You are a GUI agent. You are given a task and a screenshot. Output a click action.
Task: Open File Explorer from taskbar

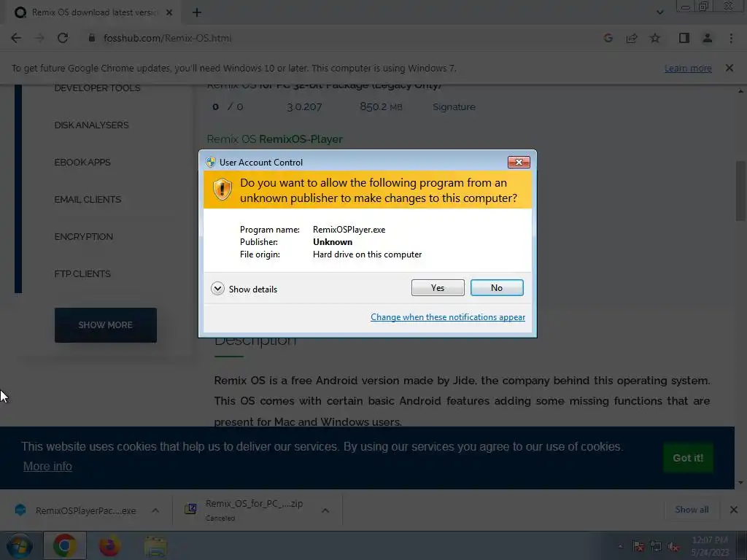click(155, 546)
